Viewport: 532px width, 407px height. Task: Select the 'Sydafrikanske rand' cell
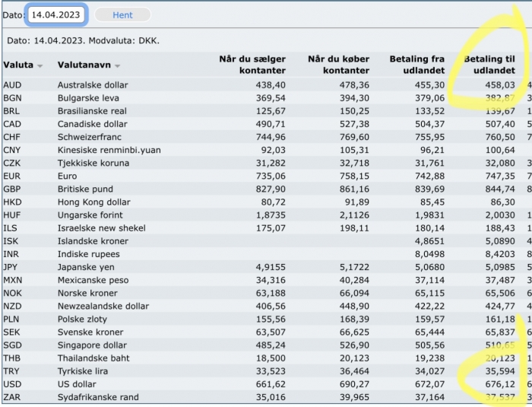point(98,397)
